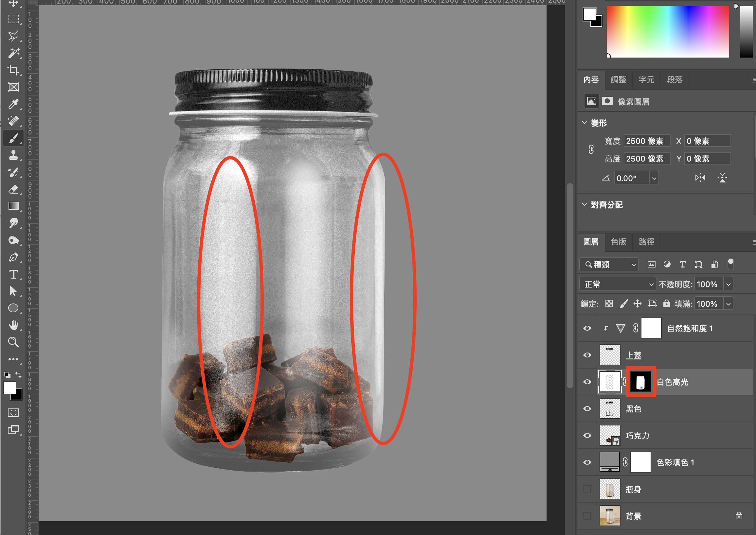Filter layers by type layers

point(683,264)
